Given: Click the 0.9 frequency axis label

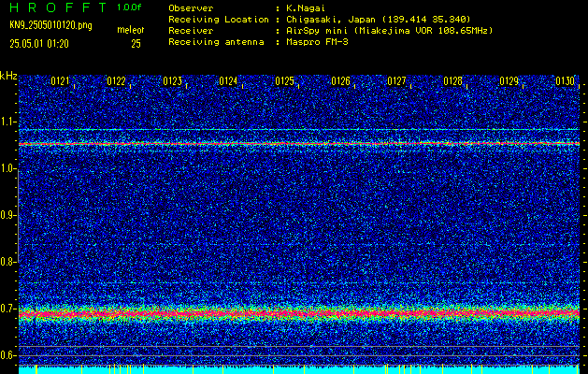Looking at the screenshot, I should pos(7,215).
